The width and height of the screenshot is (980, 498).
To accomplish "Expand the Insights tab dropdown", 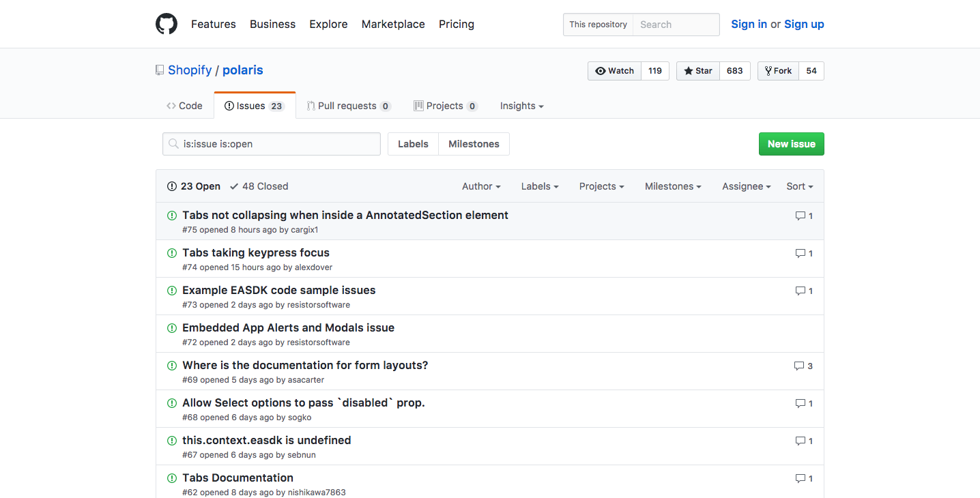I will [521, 106].
